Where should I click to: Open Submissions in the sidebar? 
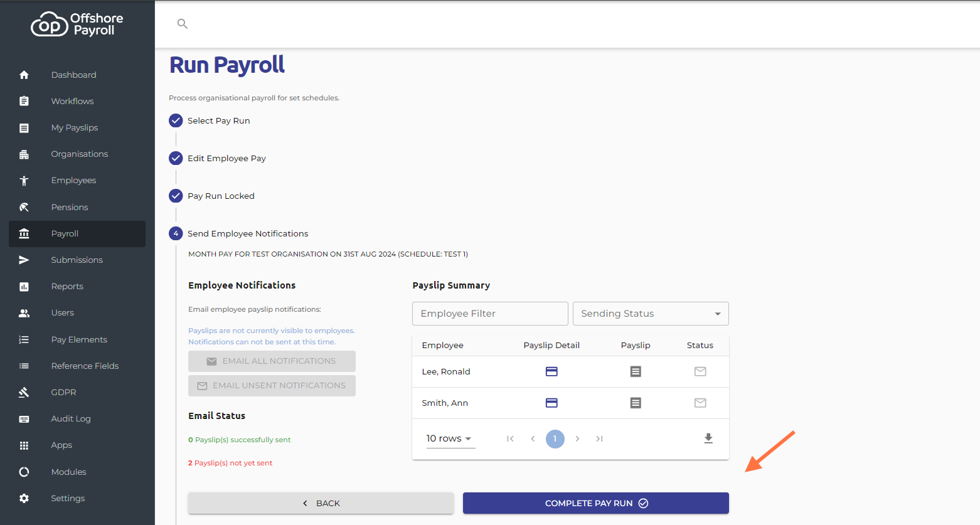[x=77, y=260]
